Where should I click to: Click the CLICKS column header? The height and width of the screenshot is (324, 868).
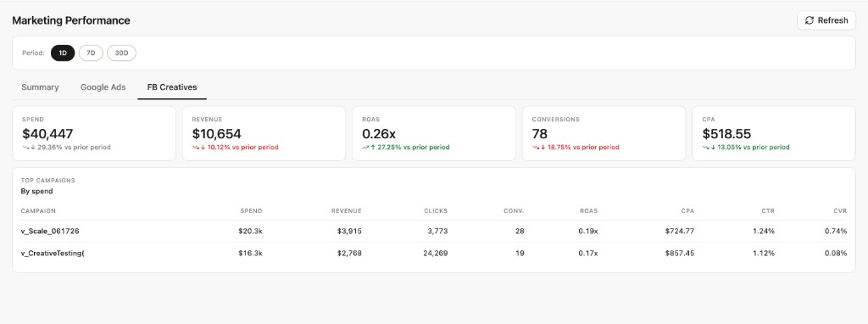[x=436, y=211]
